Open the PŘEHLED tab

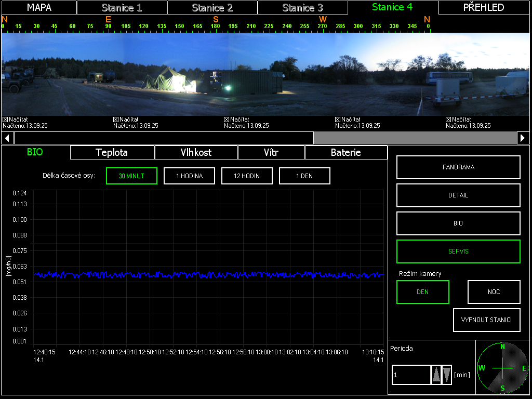483,8
